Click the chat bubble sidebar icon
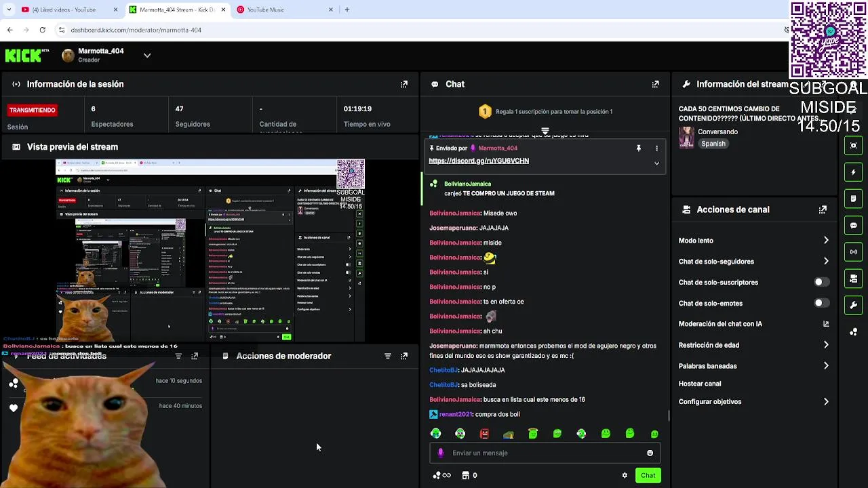The height and width of the screenshot is (488, 868). (x=854, y=225)
